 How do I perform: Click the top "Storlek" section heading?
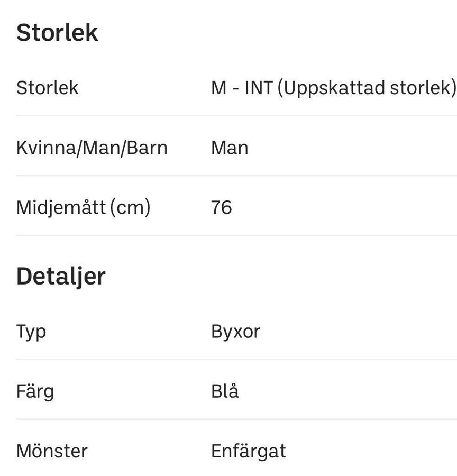[57, 33]
